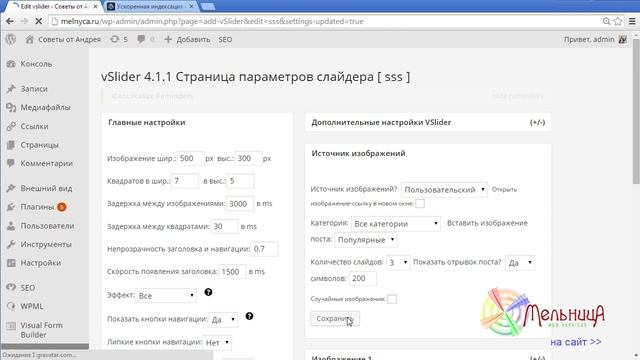Click the squares in height field 5
Screen dimensions: 640x360
(x=240, y=181)
